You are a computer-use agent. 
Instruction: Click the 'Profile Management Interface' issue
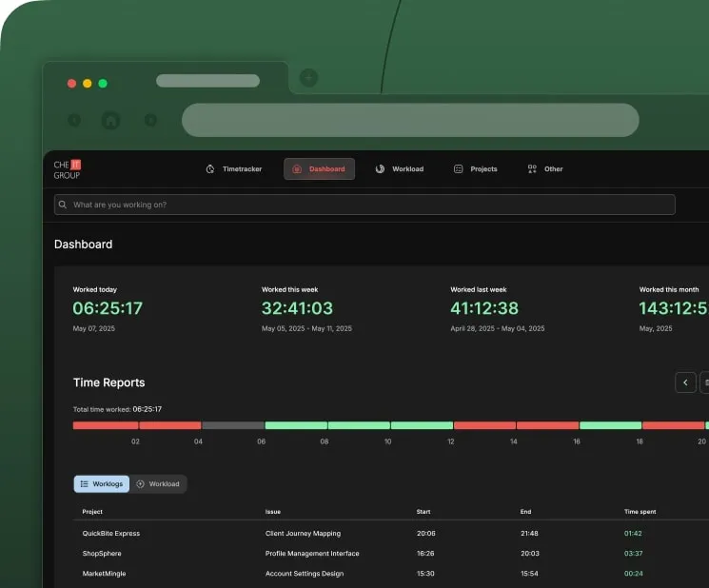pos(312,553)
